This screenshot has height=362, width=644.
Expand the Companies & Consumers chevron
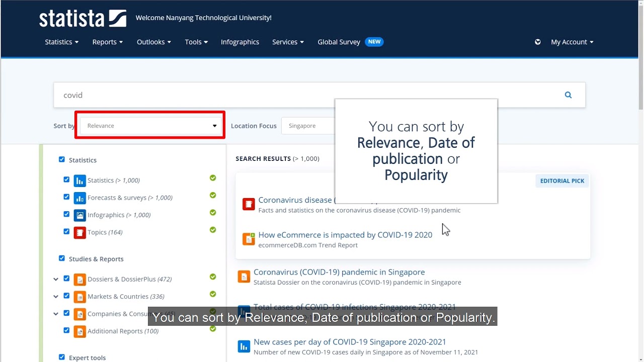point(56,314)
